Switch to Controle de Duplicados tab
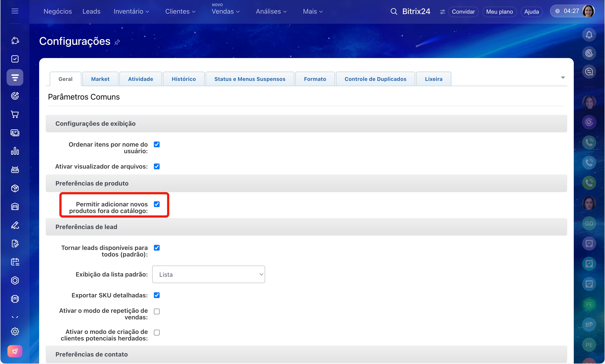This screenshot has width=605, height=364. click(x=375, y=79)
